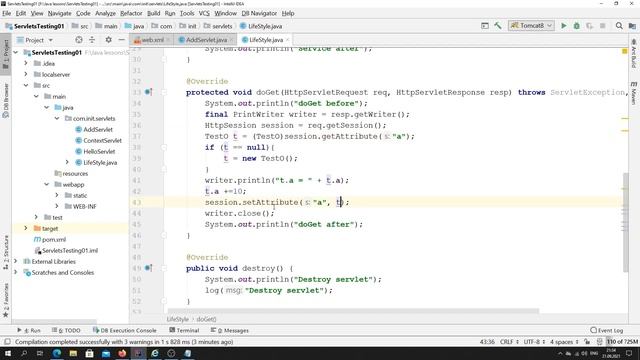Viewport: 640px width, 360px height.
Task: Open the Refactor menu
Action: pos(131,13)
